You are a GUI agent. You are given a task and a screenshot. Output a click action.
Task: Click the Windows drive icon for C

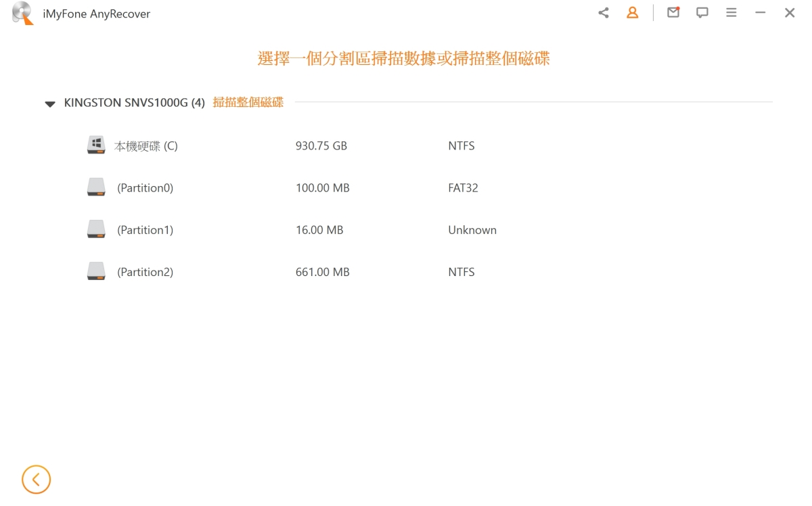click(x=96, y=145)
